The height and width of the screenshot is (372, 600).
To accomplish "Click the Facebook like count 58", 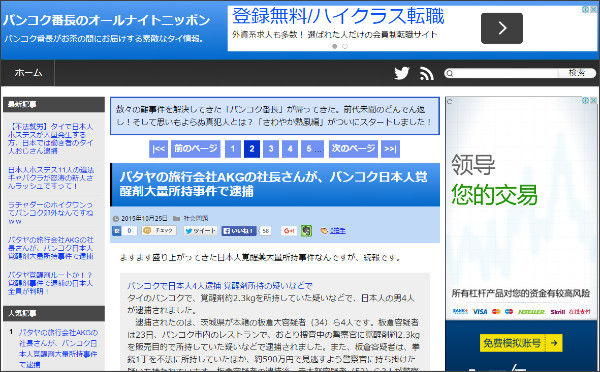I will [265, 231].
